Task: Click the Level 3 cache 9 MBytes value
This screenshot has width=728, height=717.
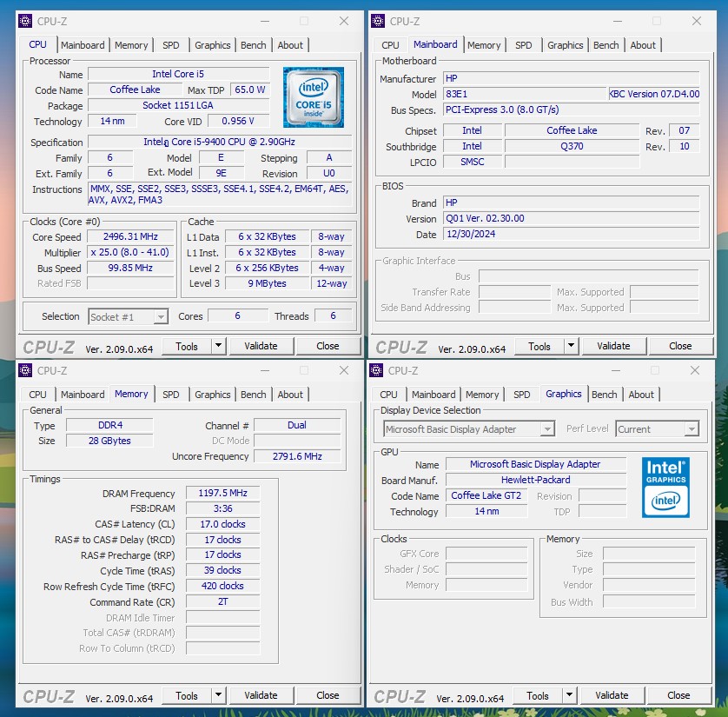Action: click(267, 283)
